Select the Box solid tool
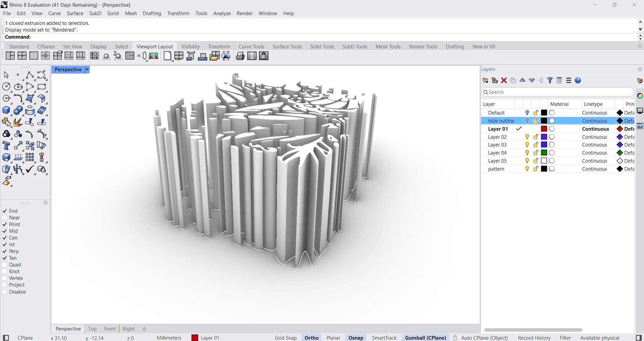The width and height of the screenshot is (644, 341). [6, 111]
